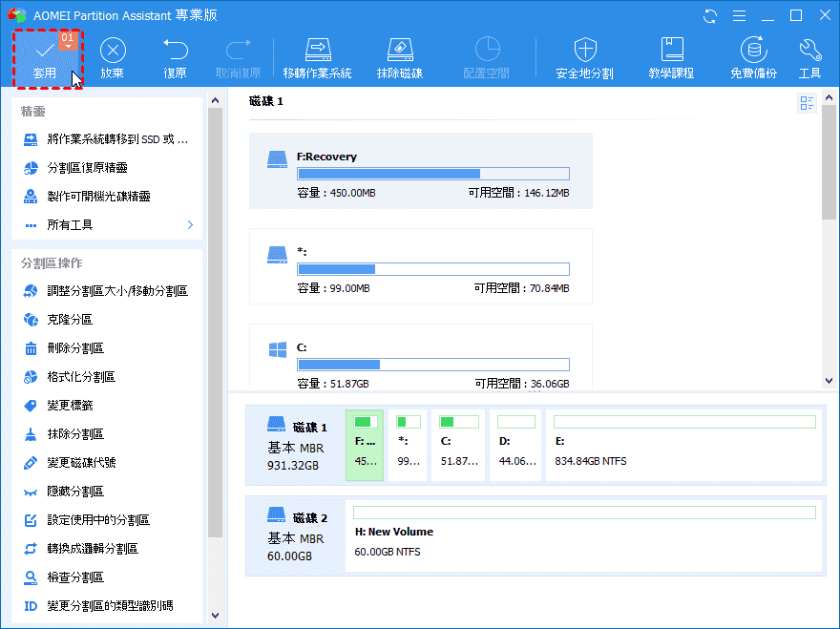Click 可用空間: 146.12MB text

(518, 193)
